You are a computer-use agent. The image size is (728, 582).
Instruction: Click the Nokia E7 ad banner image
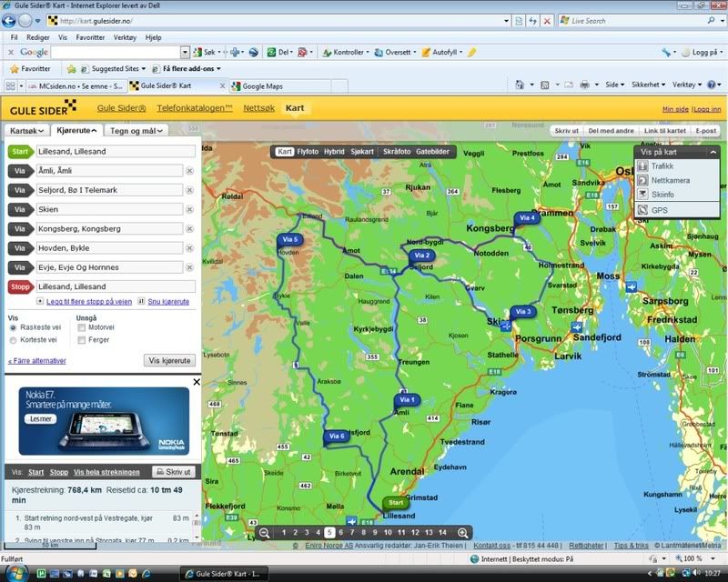click(104, 421)
